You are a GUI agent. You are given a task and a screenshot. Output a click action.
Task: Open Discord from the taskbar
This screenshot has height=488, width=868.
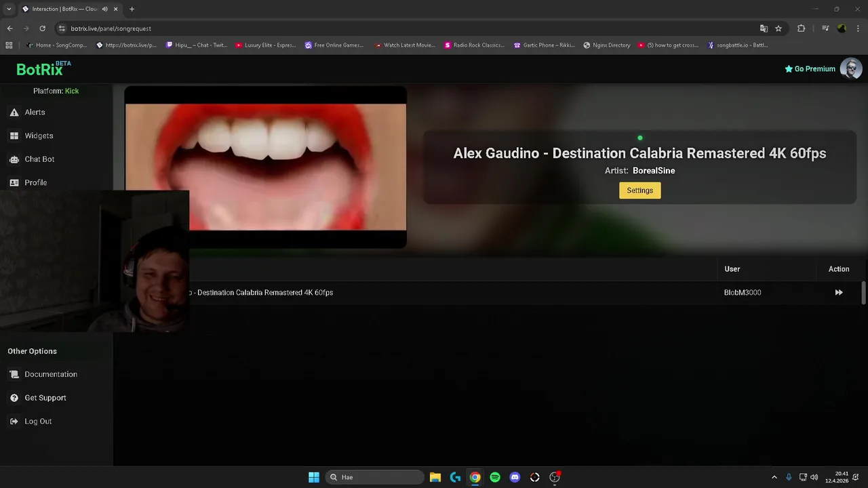[515, 477]
